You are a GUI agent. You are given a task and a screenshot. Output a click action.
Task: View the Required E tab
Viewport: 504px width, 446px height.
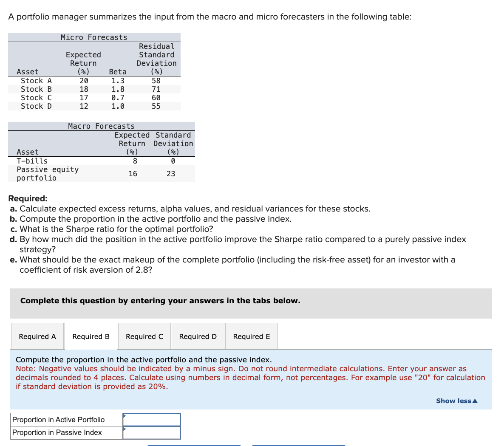point(251,336)
